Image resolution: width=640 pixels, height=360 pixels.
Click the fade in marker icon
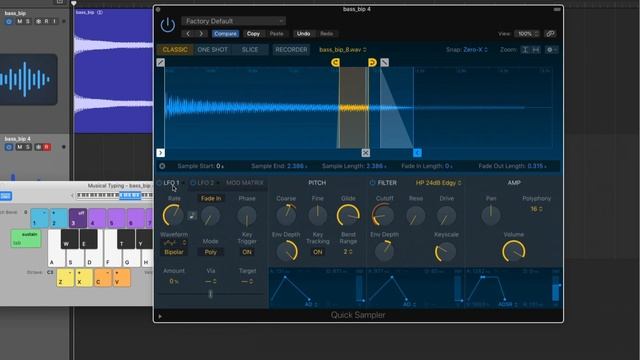coord(161,62)
